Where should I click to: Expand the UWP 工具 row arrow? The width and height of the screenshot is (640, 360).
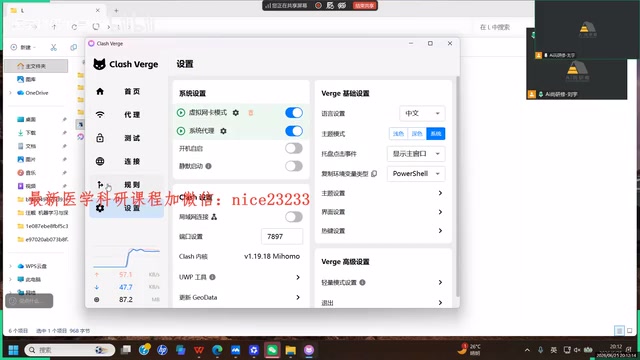click(298, 277)
